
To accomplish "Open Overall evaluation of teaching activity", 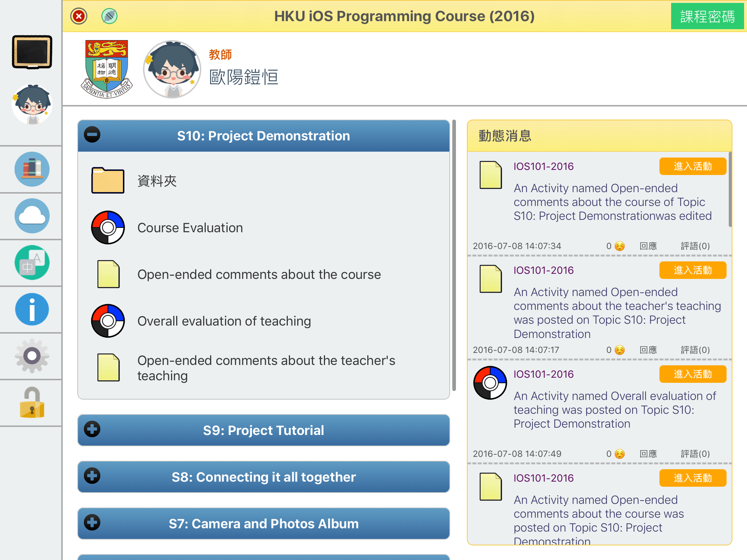I will (x=224, y=321).
